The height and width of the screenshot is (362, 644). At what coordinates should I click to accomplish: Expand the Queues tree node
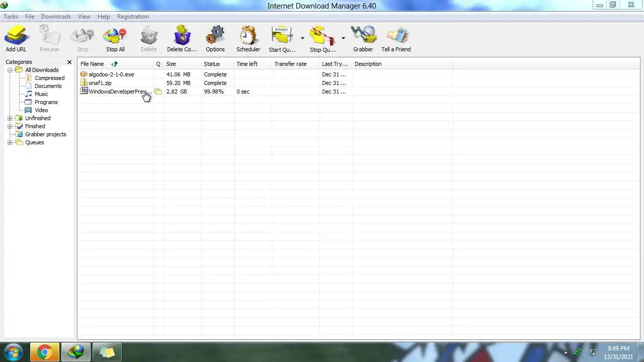click(10, 142)
